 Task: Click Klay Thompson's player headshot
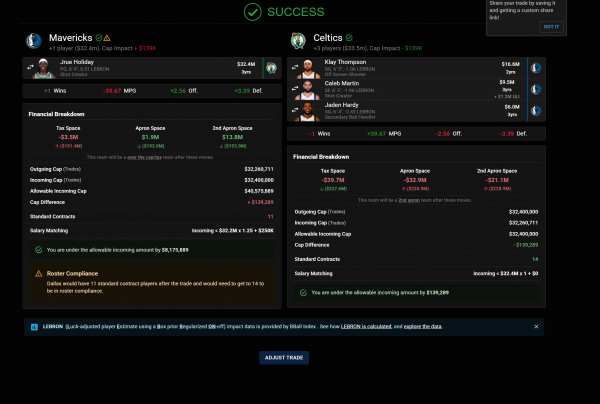[x=308, y=69]
